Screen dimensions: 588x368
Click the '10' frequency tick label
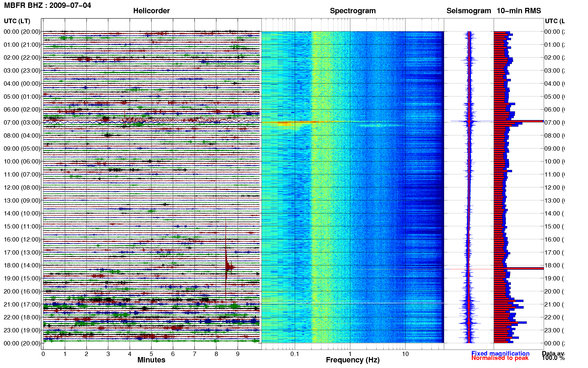pos(405,354)
